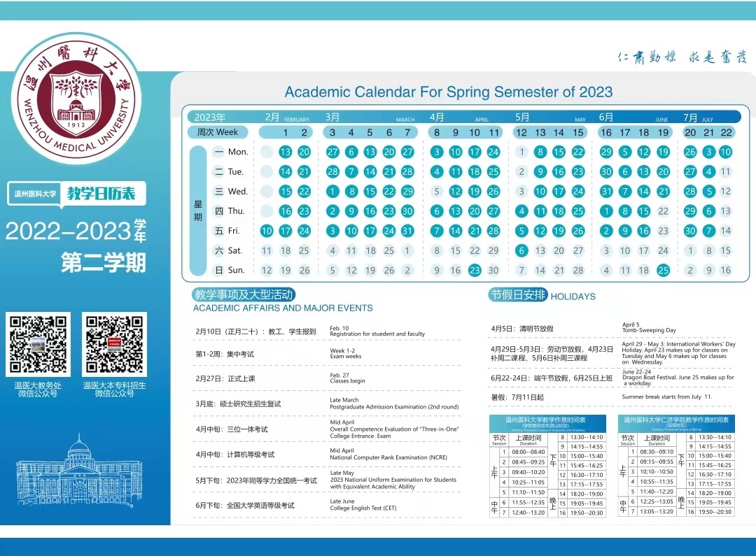Open the 温医大本专科招生 QR code

114,344
